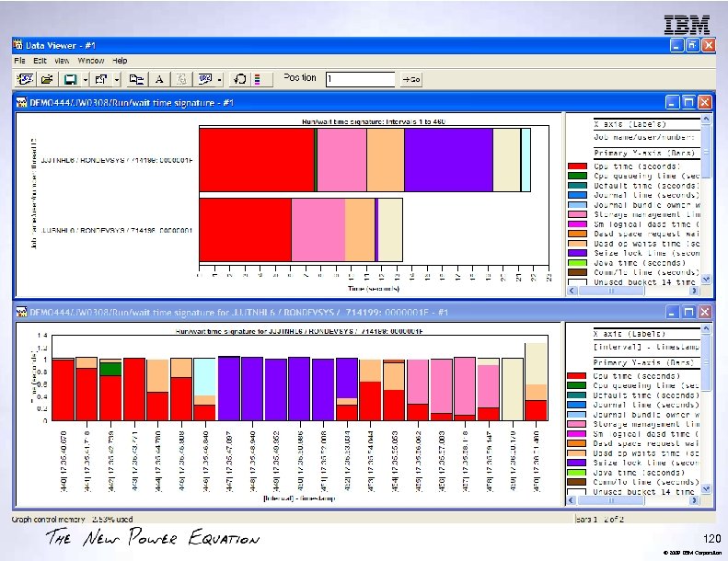Click 'Java time (seconds)' label in upper legend
The image size is (728, 561).
tap(640, 263)
